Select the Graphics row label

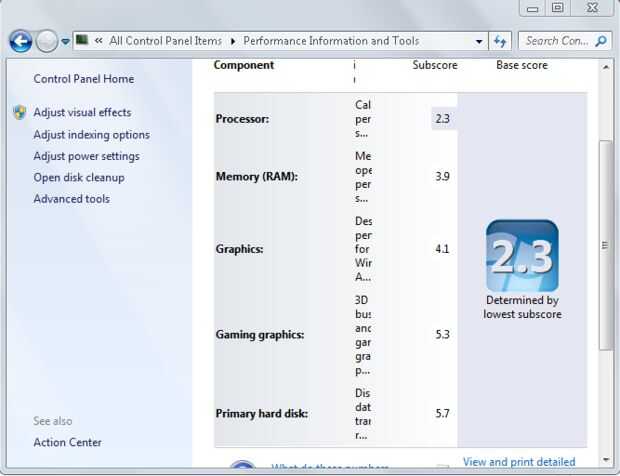239,249
